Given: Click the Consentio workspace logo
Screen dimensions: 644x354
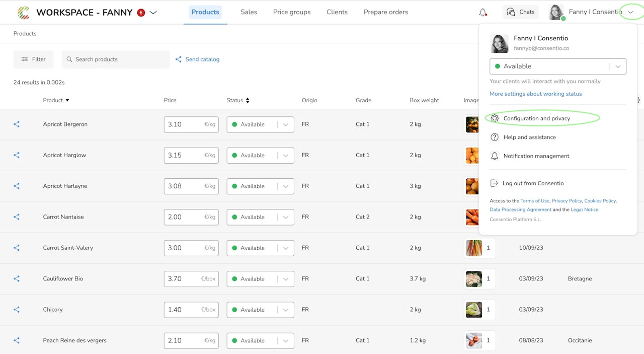Looking at the screenshot, I should 23,13.
